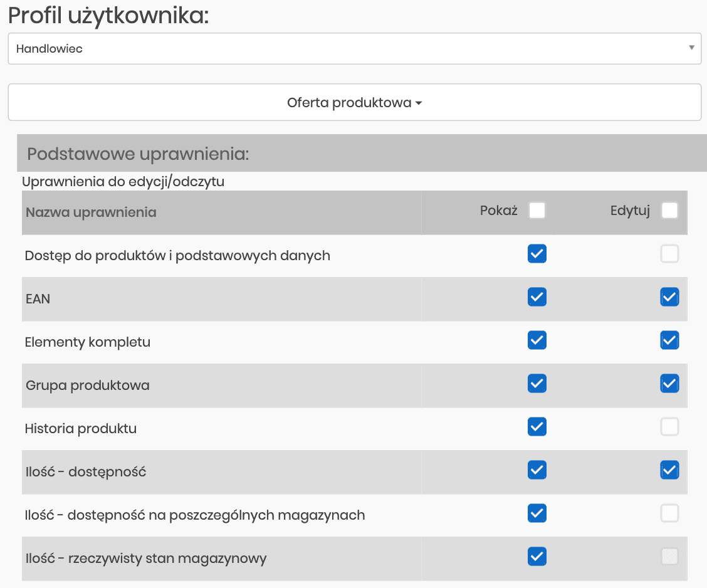The image size is (707, 588).
Task: Uncheck Pokaż for Ilość - dostępność
Action: pos(537,470)
